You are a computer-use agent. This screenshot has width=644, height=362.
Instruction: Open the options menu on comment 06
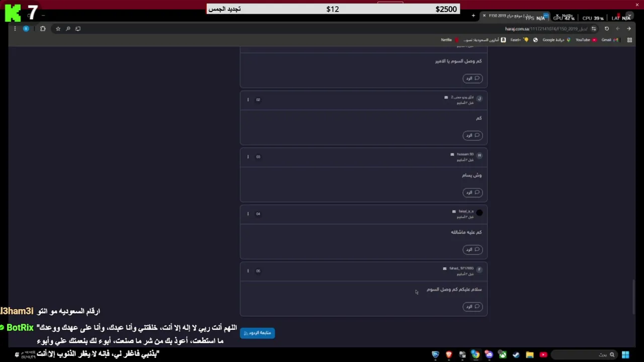point(248,271)
